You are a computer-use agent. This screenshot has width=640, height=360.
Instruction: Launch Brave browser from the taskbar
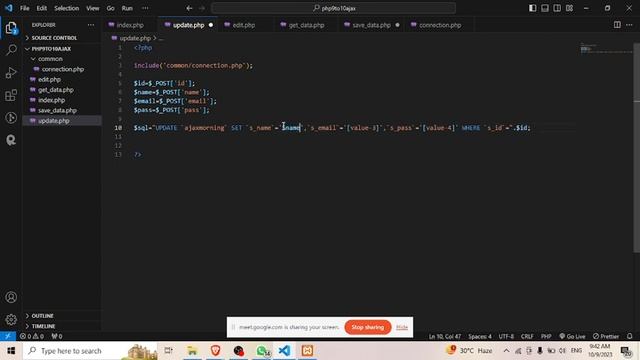[215, 351]
